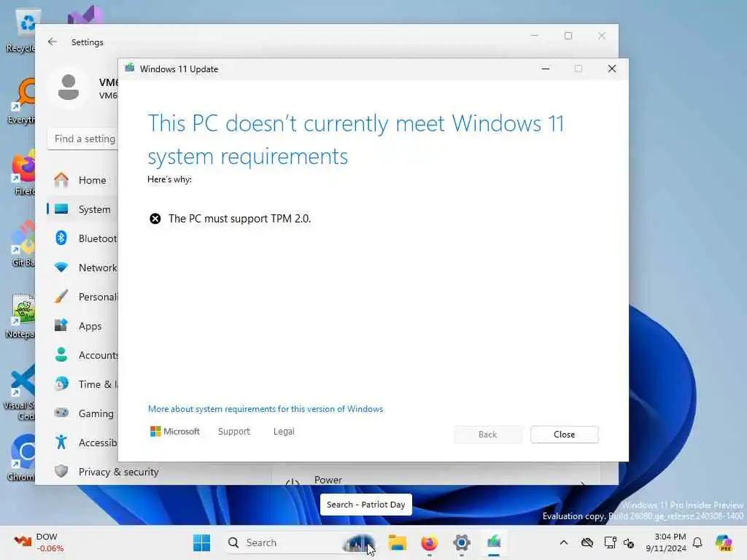Go back using Settings back arrow
The image size is (747, 560).
[53, 42]
